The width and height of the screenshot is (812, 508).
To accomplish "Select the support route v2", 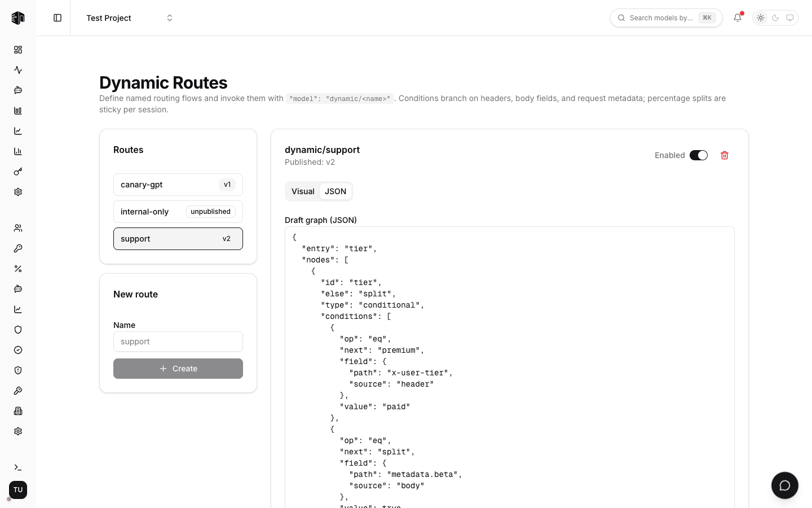I will pyautogui.click(x=178, y=239).
